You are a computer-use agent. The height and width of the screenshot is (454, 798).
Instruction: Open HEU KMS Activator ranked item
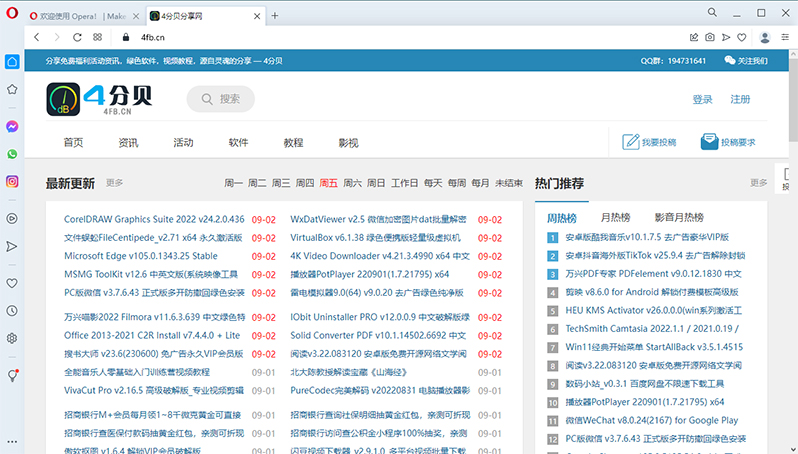click(653, 310)
